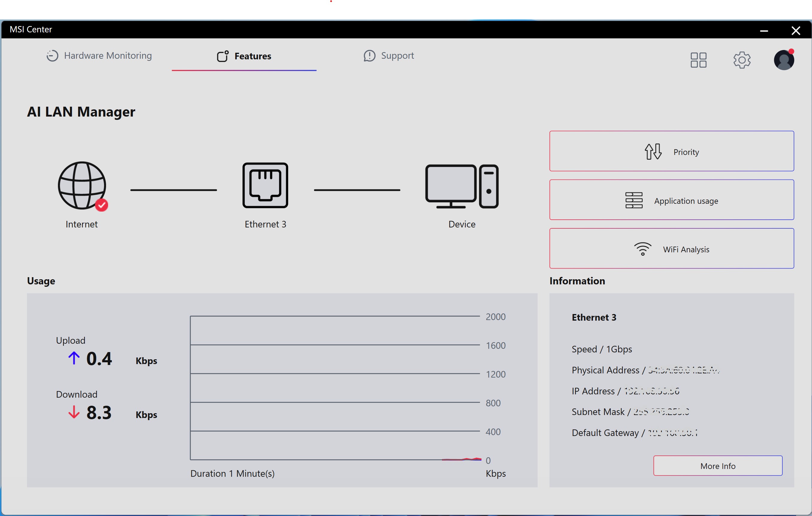Minimize the MSI Center window
812x516 pixels.
764,31
